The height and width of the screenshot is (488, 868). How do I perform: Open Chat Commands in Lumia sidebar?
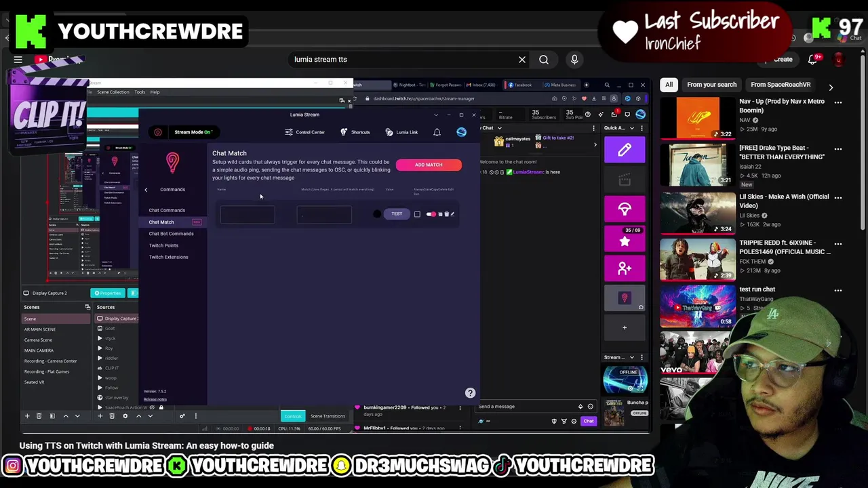pos(167,210)
